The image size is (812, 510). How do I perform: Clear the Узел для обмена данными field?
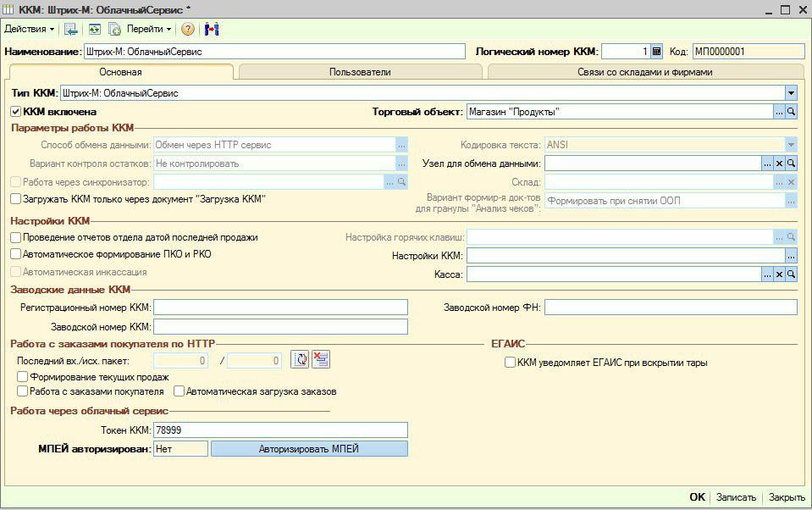pyautogui.click(x=779, y=164)
